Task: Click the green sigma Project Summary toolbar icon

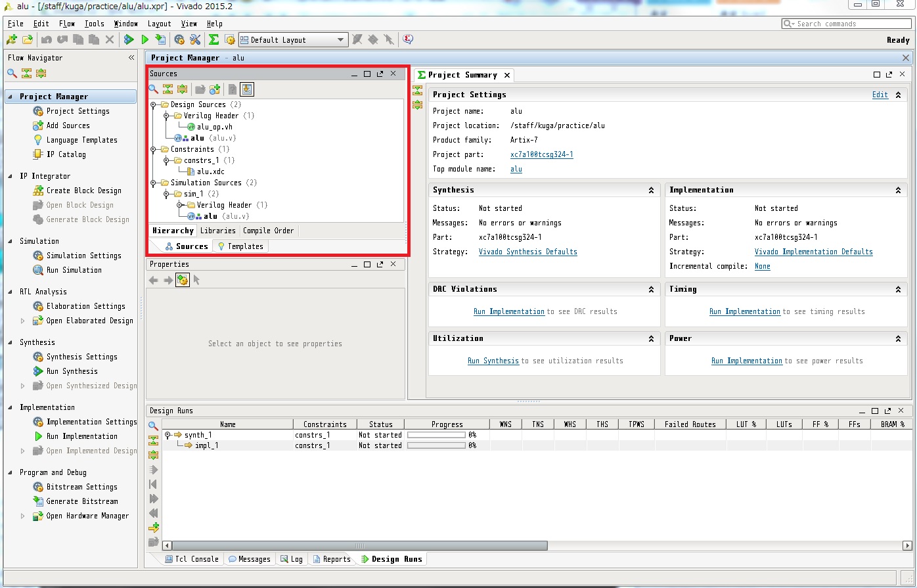Action: (x=213, y=40)
